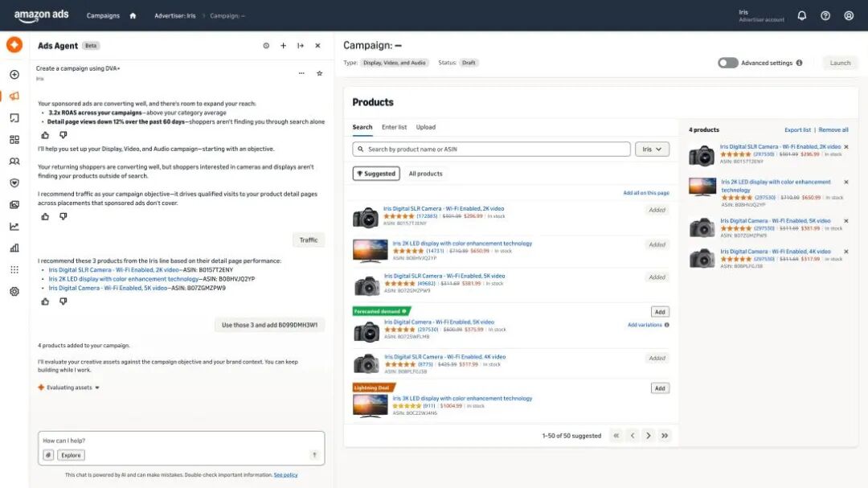Click the bar chart icon in sidebar
868x488 pixels.
(x=14, y=248)
